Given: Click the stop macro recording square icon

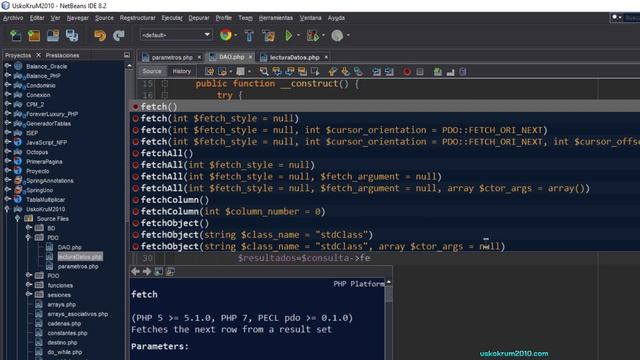Looking at the screenshot, I should [x=420, y=72].
